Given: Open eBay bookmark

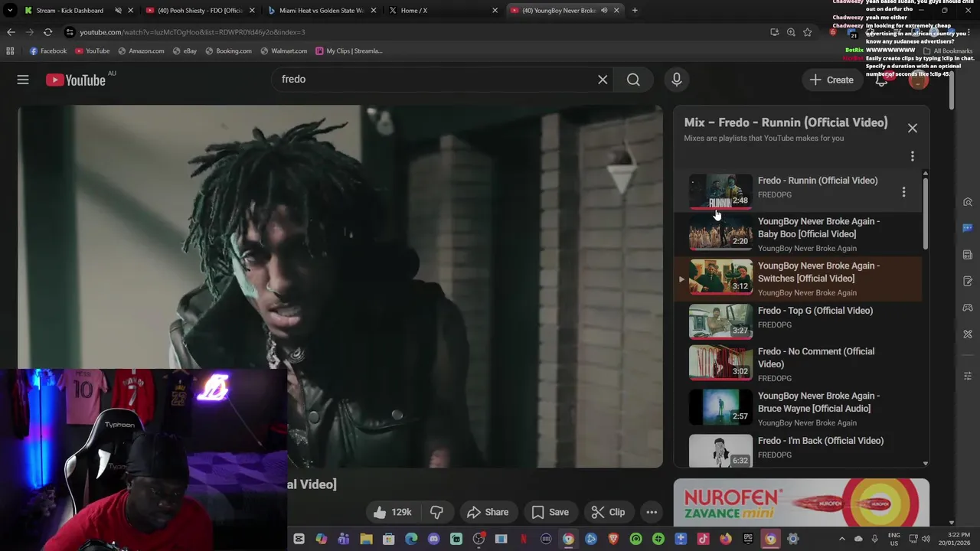Looking at the screenshot, I should click(x=185, y=51).
